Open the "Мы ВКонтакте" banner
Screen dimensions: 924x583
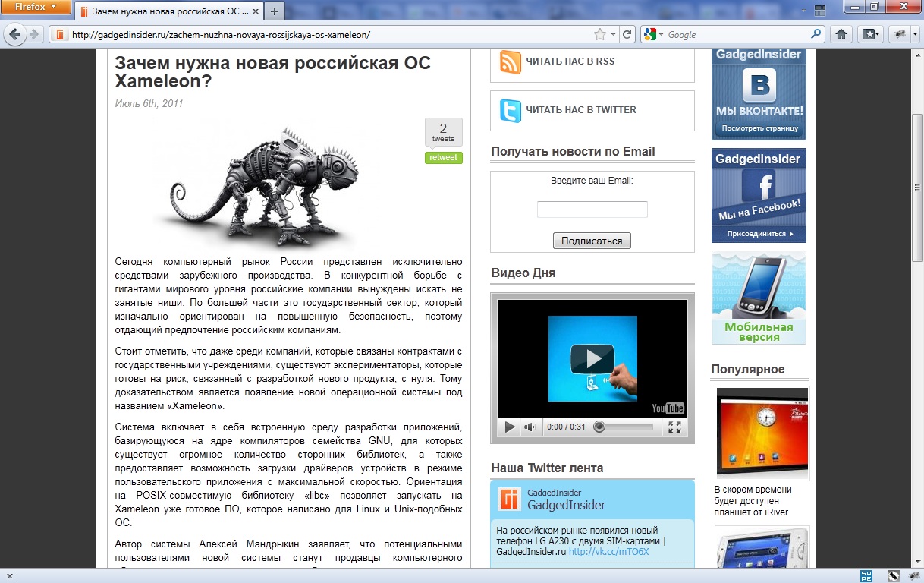[759, 94]
